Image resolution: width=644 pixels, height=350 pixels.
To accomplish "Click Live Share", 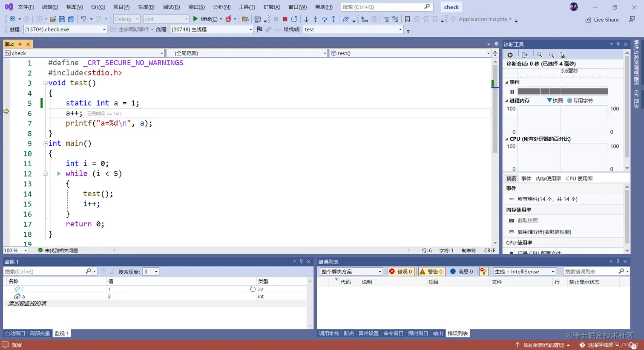I will coord(602,20).
